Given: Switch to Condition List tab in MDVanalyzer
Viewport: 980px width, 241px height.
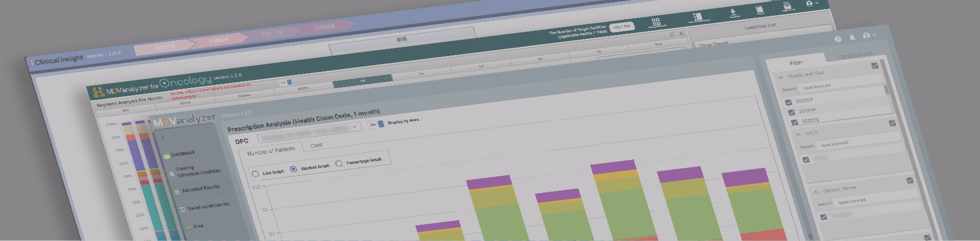Looking at the screenshot, I should pos(855,55).
